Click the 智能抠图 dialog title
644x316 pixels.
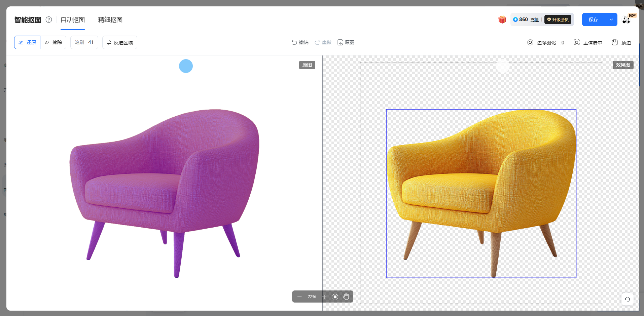tap(28, 20)
